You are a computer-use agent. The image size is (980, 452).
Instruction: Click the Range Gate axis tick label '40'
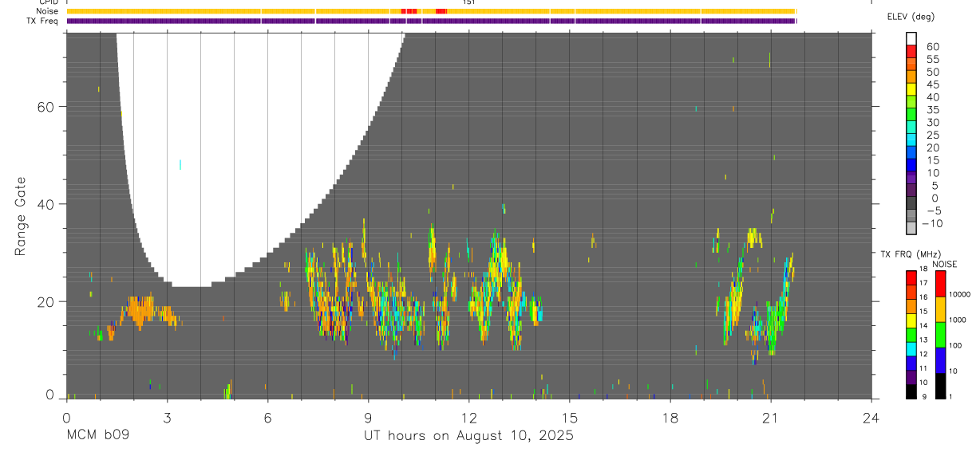[x=47, y=204]
